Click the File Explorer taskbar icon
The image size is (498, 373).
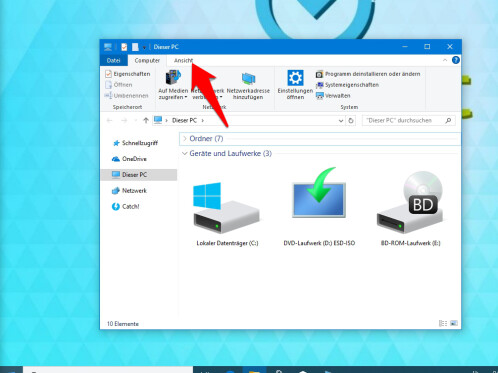pos(254,370)
